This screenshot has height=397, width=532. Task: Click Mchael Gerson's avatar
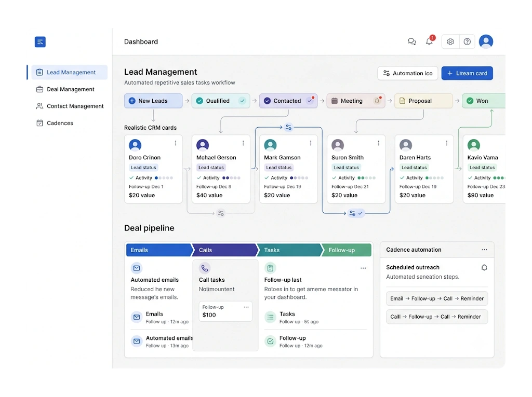coord(203,145)
